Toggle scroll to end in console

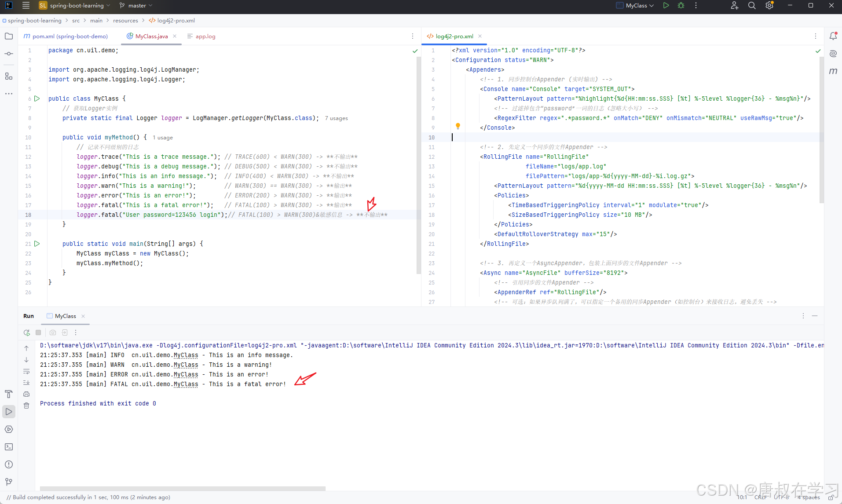(26, 383)
